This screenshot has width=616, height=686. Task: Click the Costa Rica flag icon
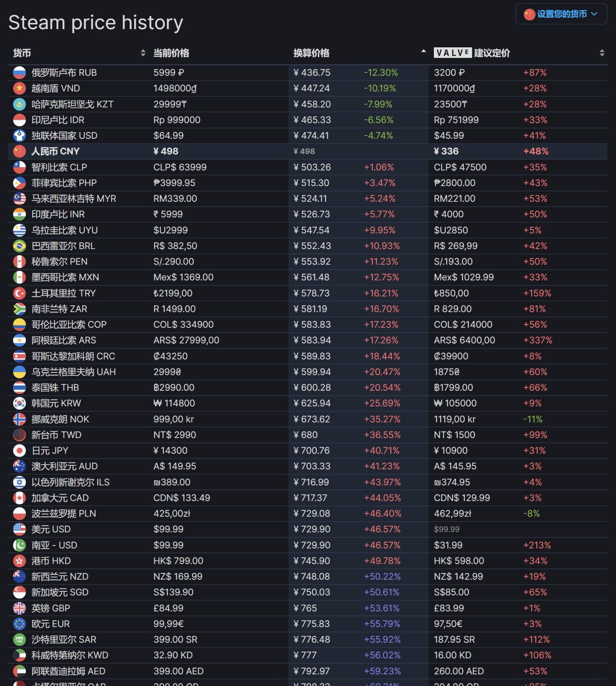tap(19, 356)
